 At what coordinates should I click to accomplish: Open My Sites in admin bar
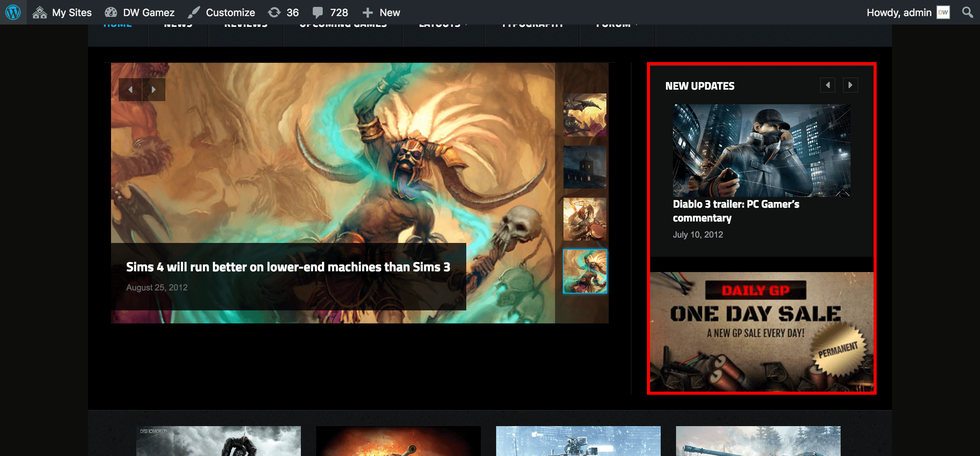[x=62, y=12]
